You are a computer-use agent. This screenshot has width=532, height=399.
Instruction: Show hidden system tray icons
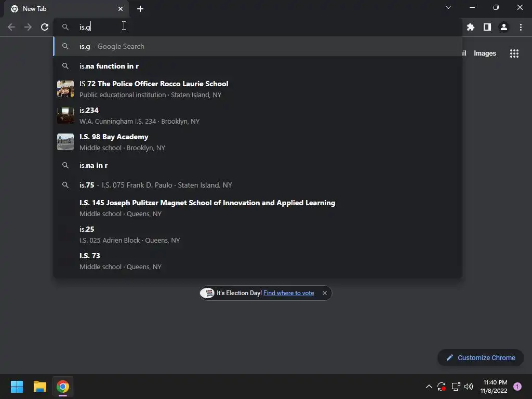coord(429,387)
